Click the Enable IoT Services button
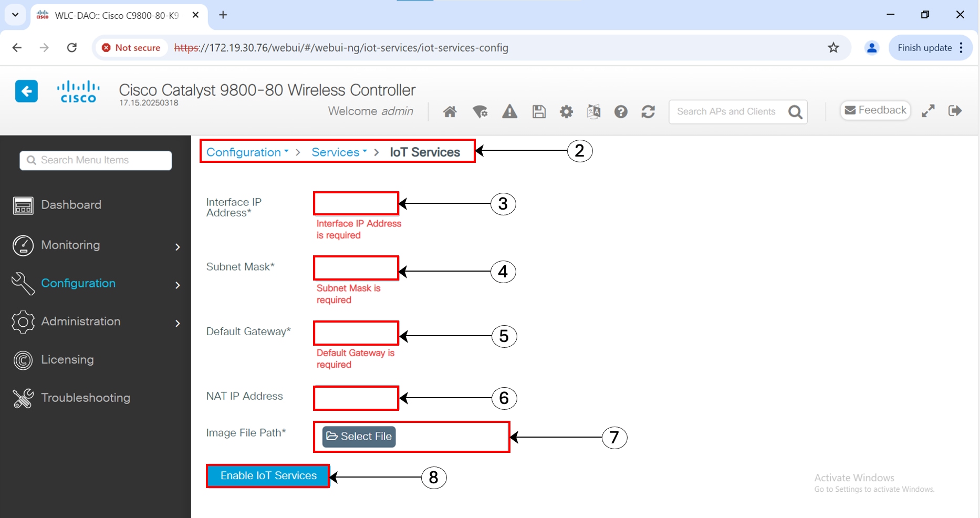Screen dimensions: 980x518 tap(267, 475)
